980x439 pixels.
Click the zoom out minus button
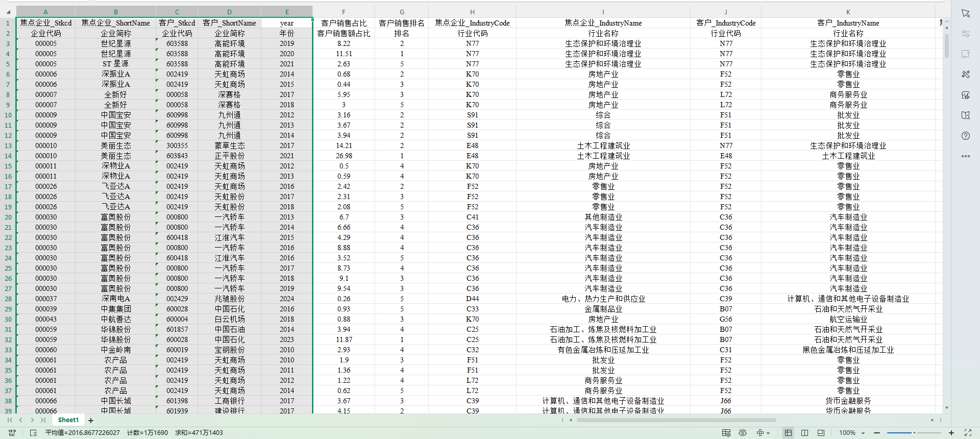(x=877, y=433)
